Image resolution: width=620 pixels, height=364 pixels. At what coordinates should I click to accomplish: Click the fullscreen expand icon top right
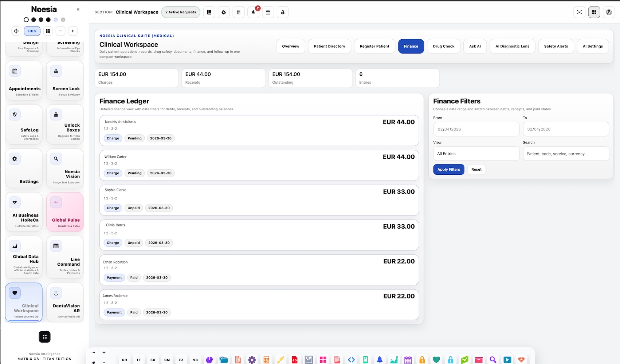tap(579, 12)
